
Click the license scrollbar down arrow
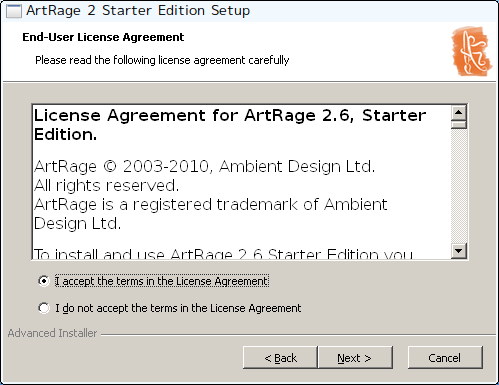459,250
